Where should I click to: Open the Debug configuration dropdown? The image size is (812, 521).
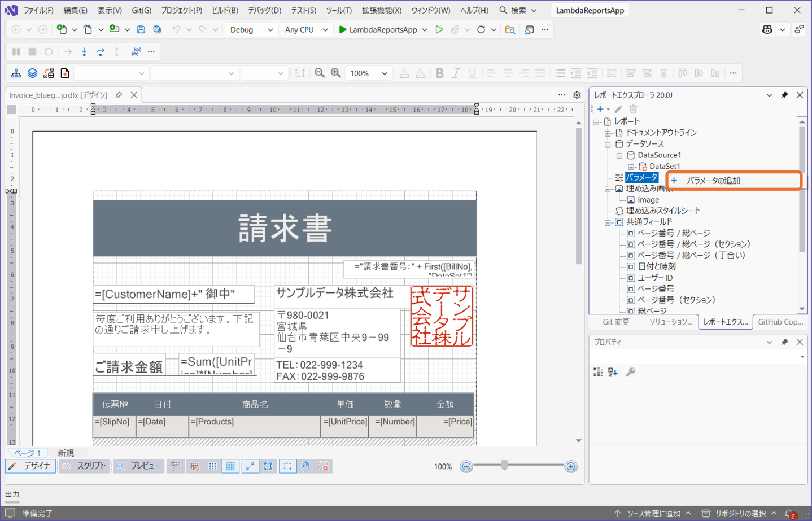[x=251, y=29]
